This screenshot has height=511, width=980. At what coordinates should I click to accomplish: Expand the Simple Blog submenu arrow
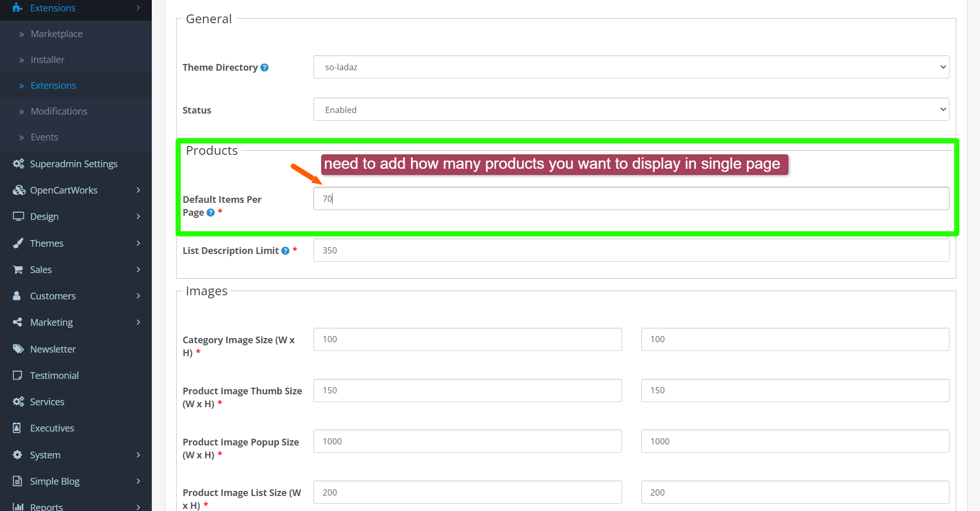138,481
